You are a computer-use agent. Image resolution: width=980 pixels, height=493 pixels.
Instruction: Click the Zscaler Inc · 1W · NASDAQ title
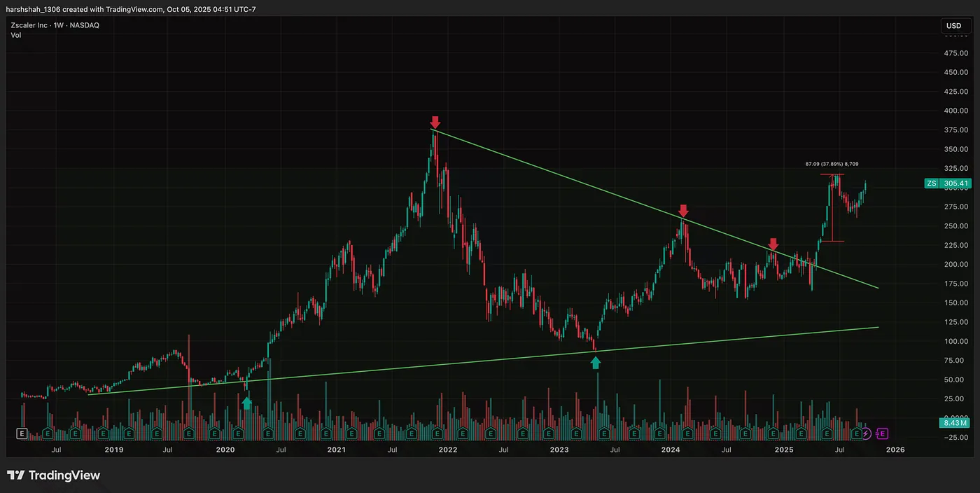coord(55,25)
